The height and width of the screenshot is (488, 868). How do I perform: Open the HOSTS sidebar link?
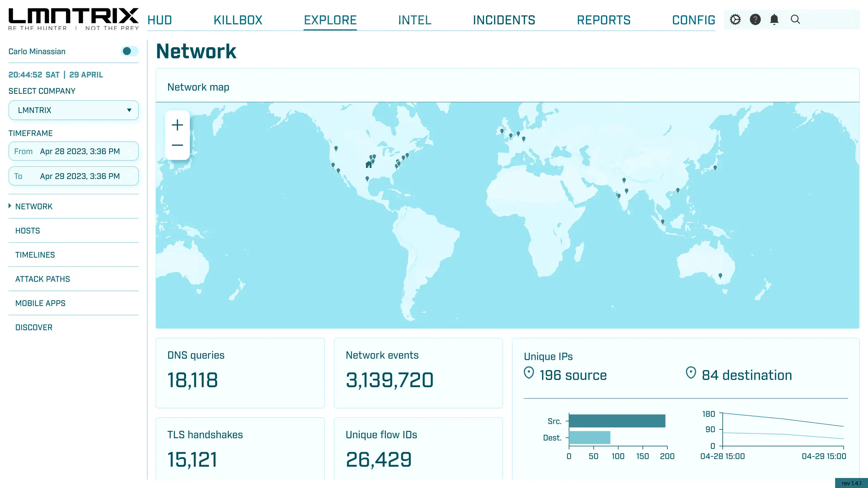[x=27, y=231]
